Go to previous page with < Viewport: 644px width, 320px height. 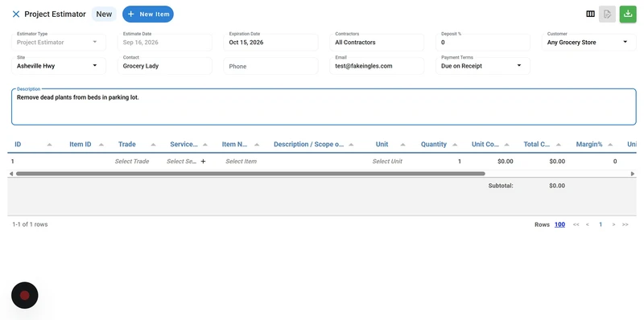coord(588,224)
